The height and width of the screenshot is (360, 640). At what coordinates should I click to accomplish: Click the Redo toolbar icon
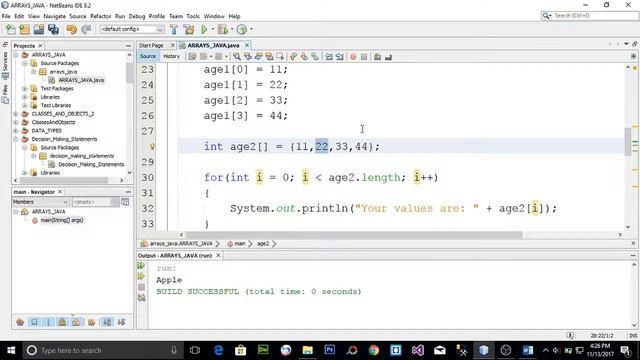tap(86, 29)
